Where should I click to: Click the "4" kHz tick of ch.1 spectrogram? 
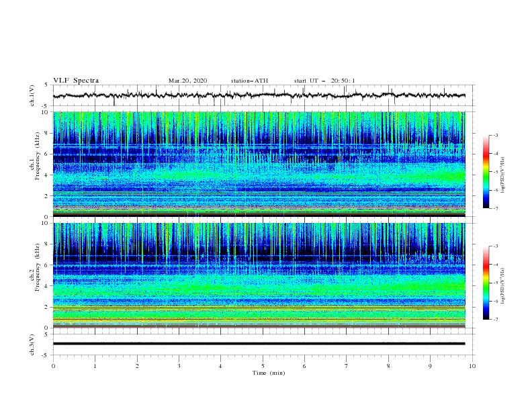(x=48, y=175)
